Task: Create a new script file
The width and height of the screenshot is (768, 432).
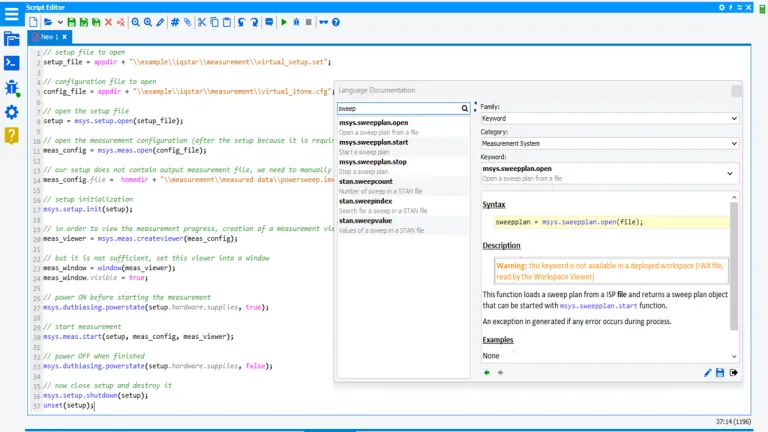Action: (x=33, y=22)
